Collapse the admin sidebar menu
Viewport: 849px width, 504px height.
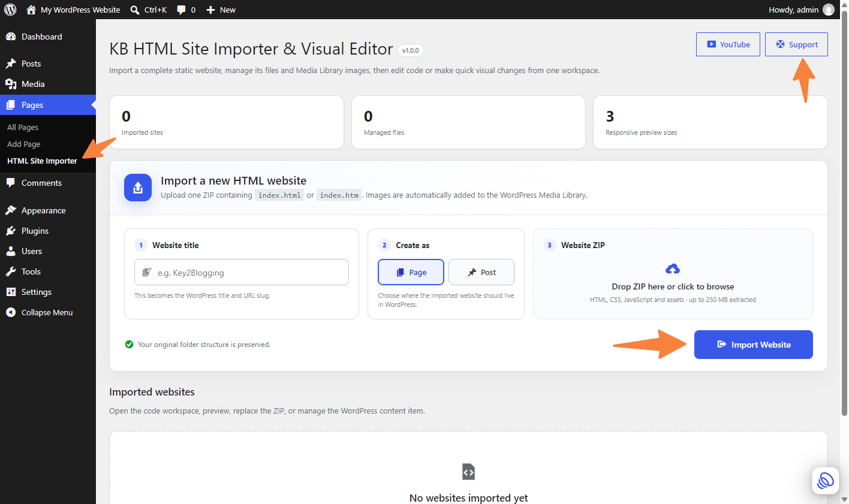click(48, 312)
